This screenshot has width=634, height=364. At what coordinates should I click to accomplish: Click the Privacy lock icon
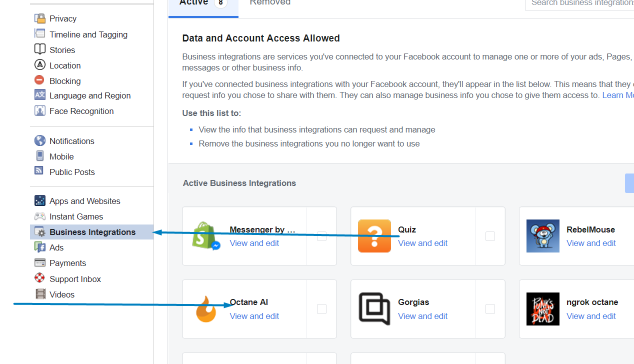(39, 18)
